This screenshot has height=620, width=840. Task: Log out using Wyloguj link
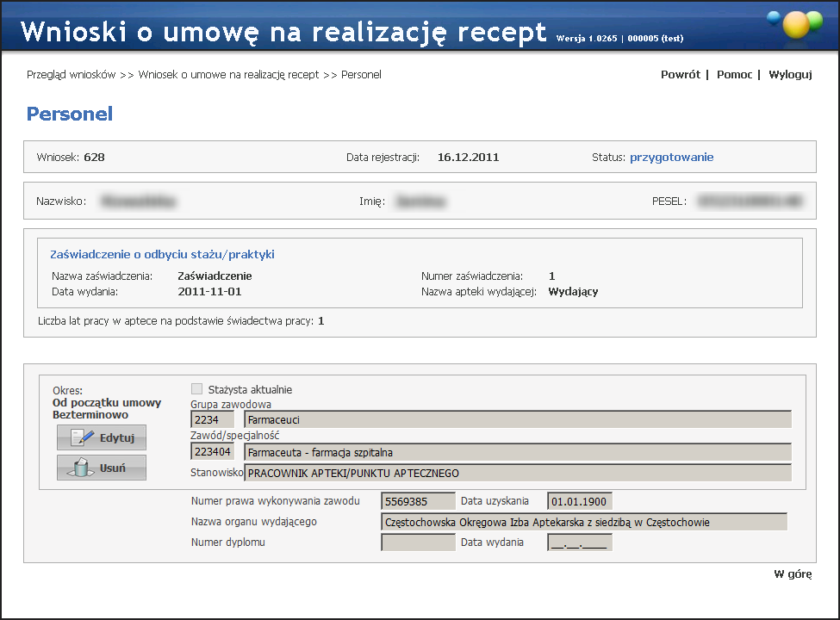coord(790,75)
